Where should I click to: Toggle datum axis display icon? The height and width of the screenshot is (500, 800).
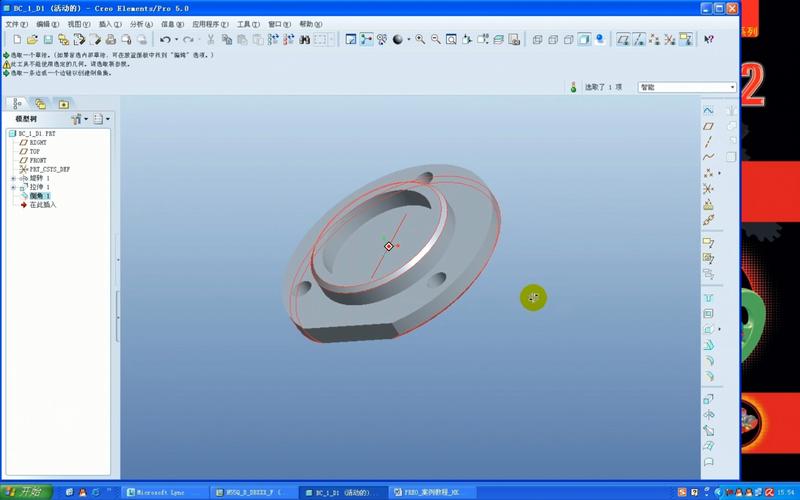pos(640,39)
